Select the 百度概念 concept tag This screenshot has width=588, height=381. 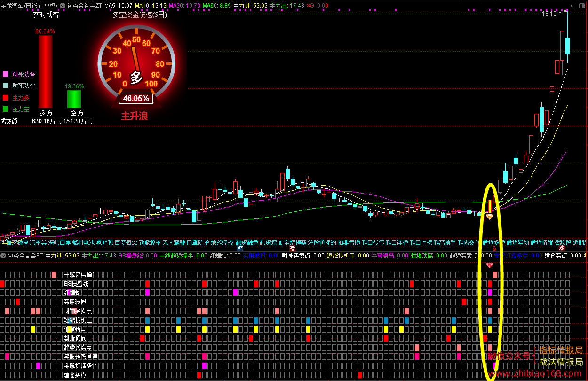(x=126, y=243)
